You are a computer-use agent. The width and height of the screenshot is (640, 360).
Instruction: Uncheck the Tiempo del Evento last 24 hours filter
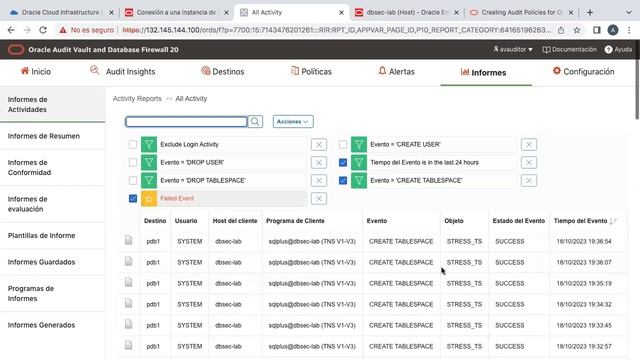343,162
